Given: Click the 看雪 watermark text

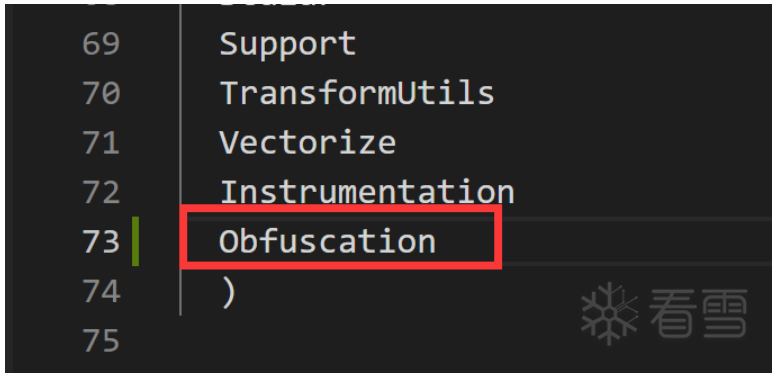Looking at the screenshot, I should pyautogui.click(x=698, y=313).
